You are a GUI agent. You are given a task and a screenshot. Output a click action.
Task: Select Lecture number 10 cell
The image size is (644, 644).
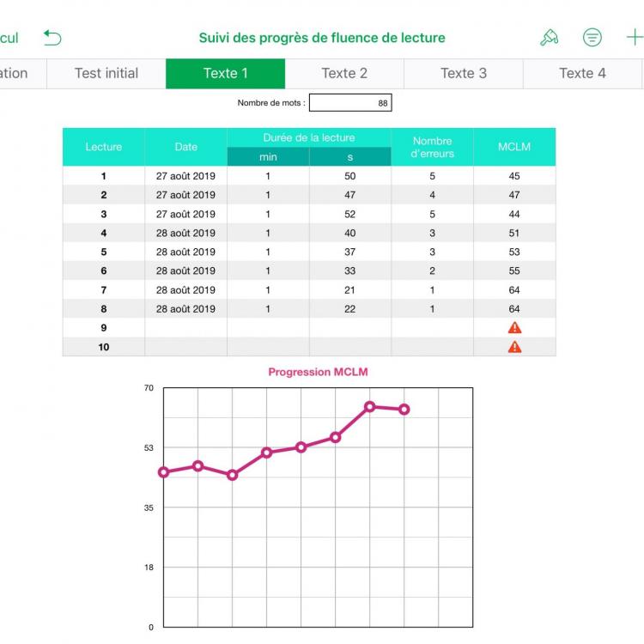(104, 347)
